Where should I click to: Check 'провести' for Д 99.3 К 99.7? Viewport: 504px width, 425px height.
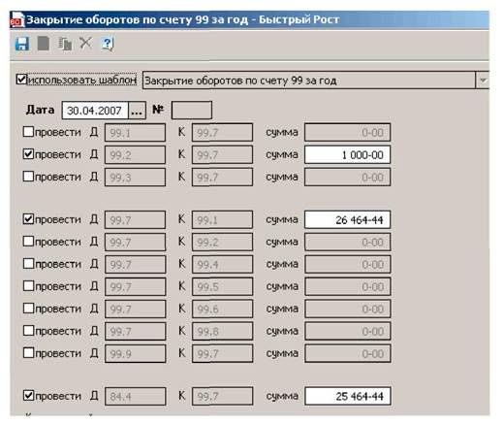[x=28, y=177]
